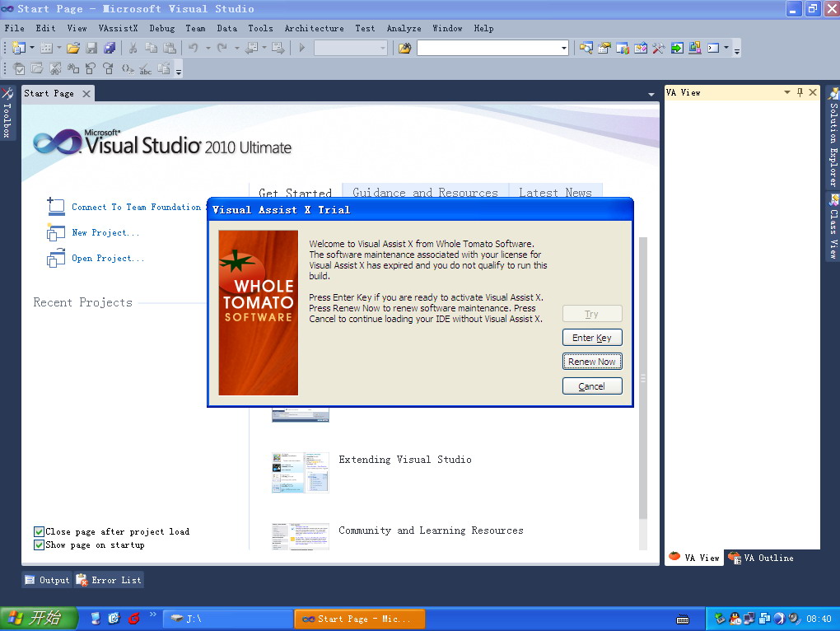This screenshot has width=840, height=631.
Task: Open the VA toolbar options arrow
Action: click(179, 70)
